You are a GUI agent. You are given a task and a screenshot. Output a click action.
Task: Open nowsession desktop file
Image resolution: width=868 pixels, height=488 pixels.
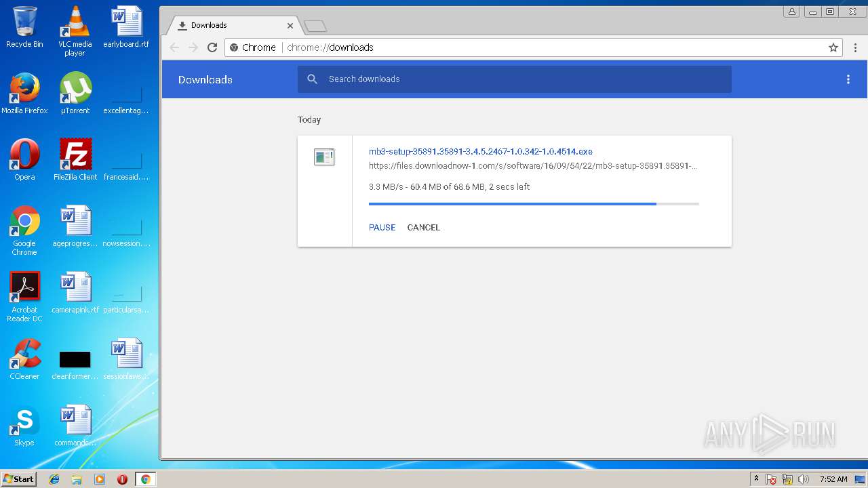coord(126,232)
